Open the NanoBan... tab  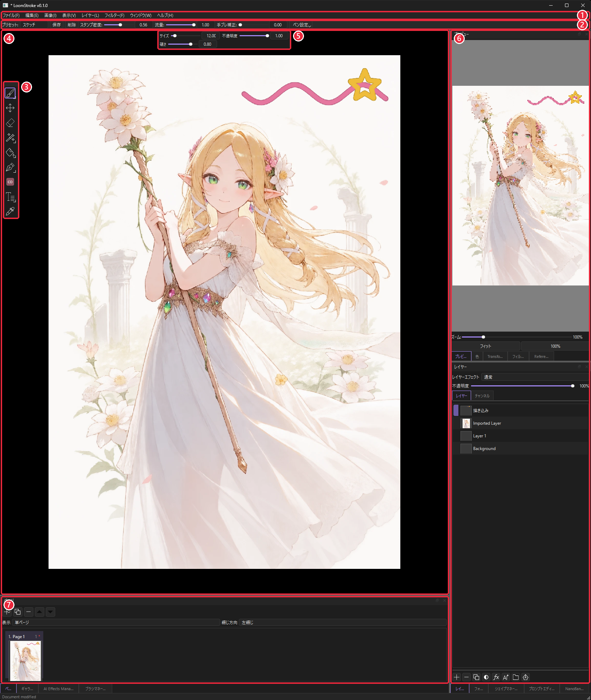click(574, 689)
